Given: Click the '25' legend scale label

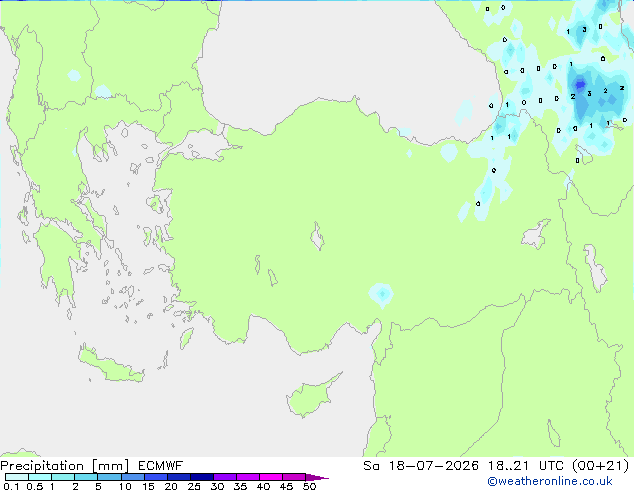Looking at the screenshot, I should tap(194, 486).
